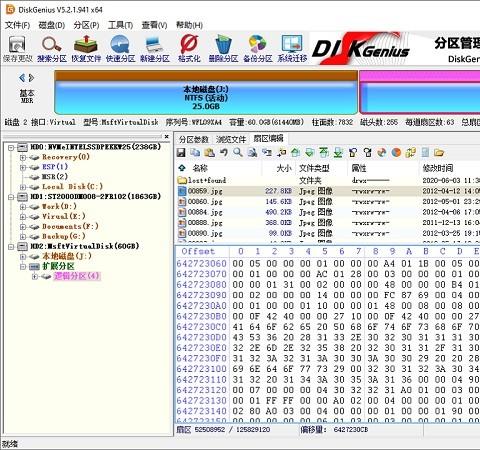Expand the Recovery(0) partition node
This screenshot has width=480, height=450.
[x=23, y=157]
